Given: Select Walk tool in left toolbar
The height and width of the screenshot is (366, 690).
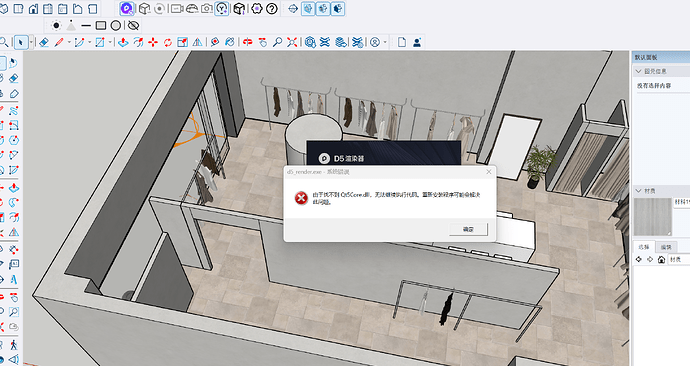Looking at the screenshot, I should tap(14, 344).
